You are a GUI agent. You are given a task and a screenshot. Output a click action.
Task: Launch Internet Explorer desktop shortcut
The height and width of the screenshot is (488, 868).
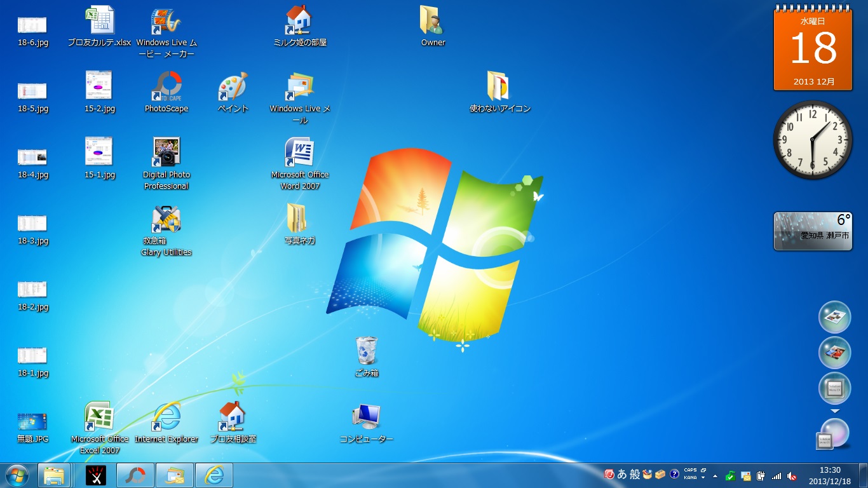tap(166, 423)
